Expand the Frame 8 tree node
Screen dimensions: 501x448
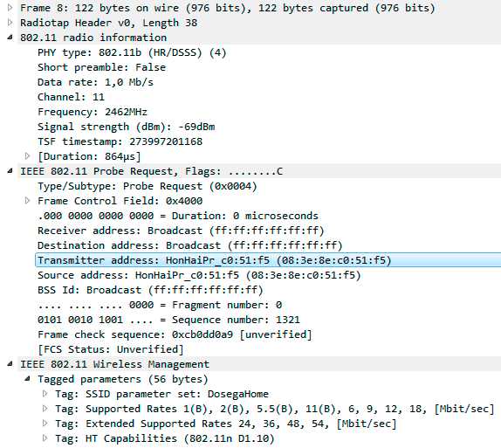click(10, 7)
